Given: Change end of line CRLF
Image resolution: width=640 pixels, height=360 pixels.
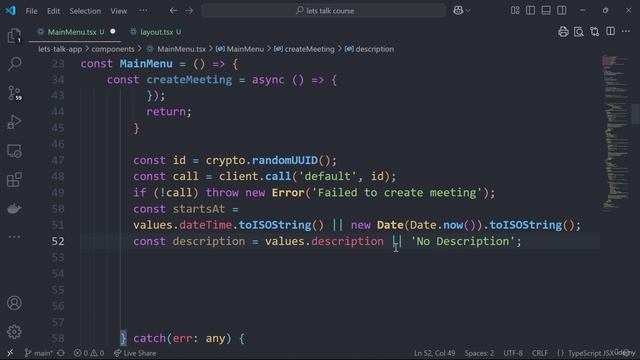Looking at the screenshot, I should coord(540,353).
